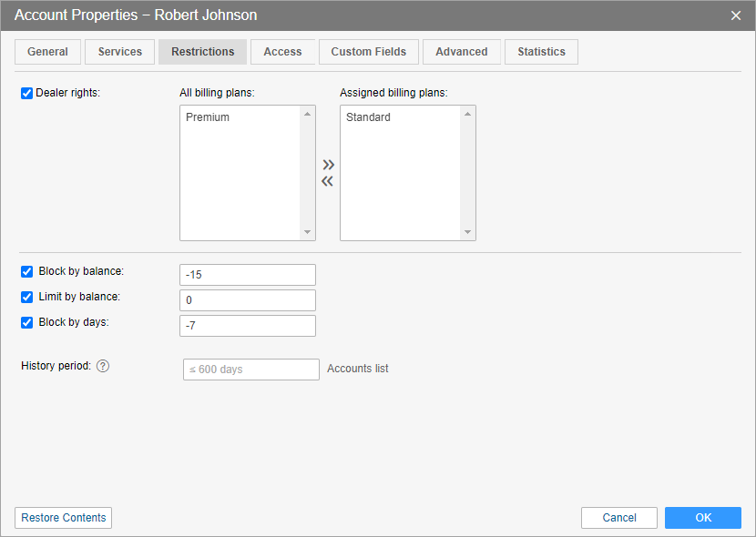
Task: Click the History period help question icon
Action: (103, 367)
